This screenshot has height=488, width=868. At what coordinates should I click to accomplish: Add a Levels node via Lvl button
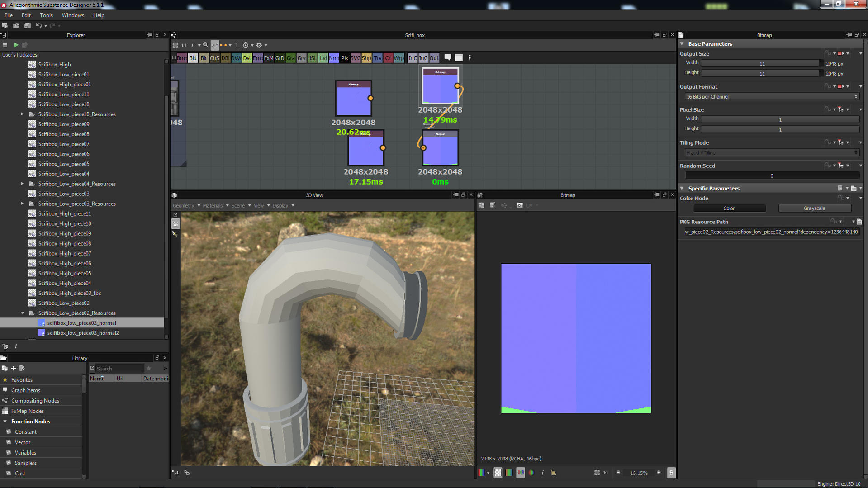(323, 58)
